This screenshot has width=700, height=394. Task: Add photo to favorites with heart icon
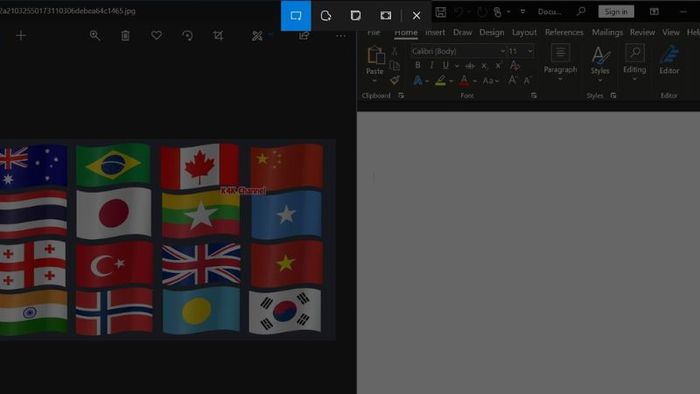click(156, 35)
